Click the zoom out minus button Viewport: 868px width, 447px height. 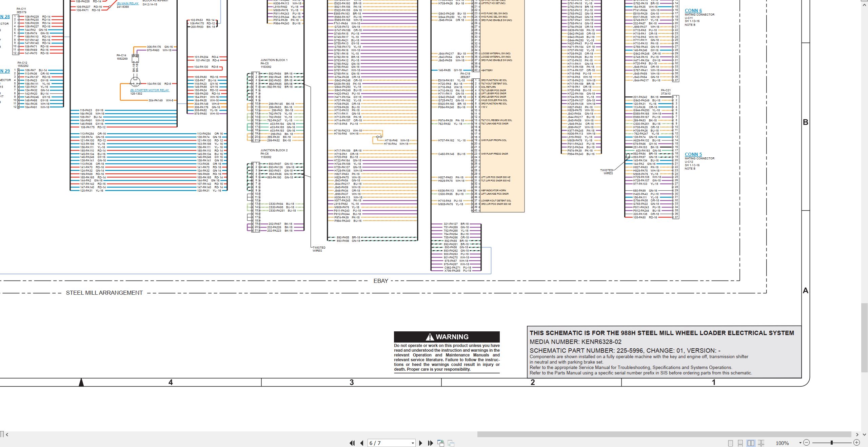tap(807, 443)
